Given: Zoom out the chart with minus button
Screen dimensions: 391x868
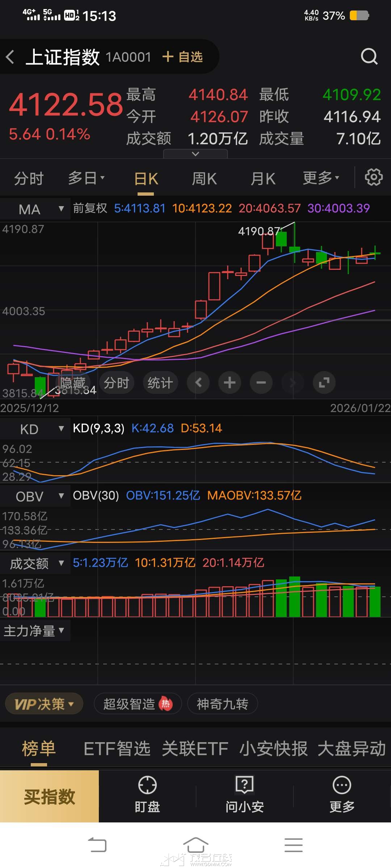Looking at the screenshot, I should coord(261,383).
